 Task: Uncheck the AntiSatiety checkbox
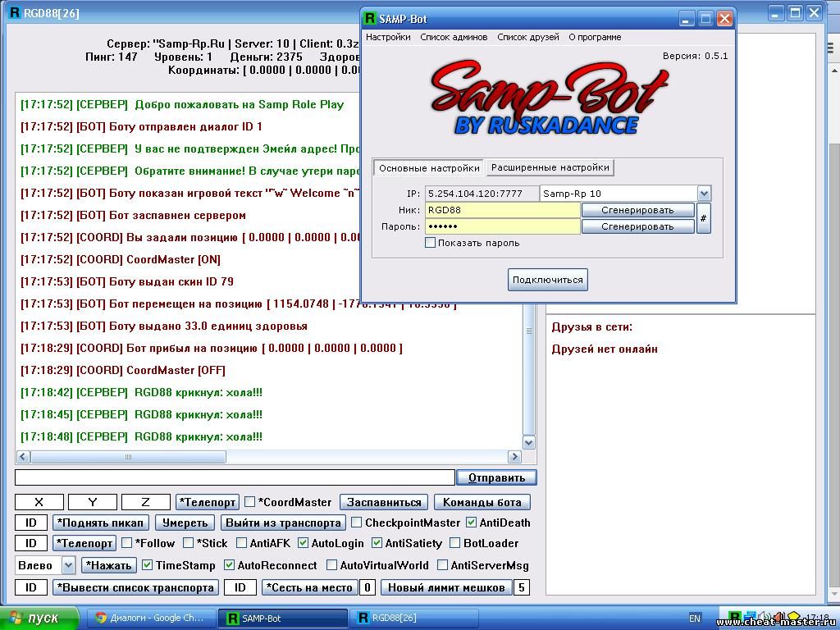[x=377, y=543]
